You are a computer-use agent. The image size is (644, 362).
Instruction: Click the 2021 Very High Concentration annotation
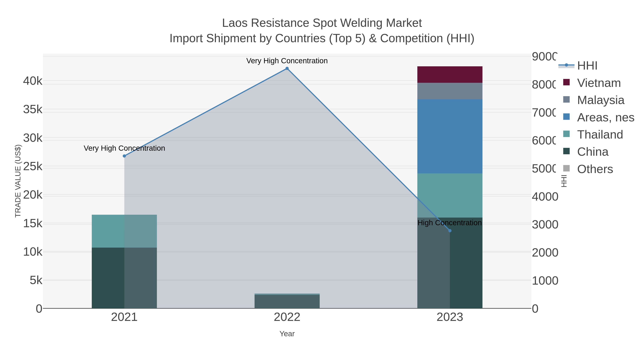point(124,148)
